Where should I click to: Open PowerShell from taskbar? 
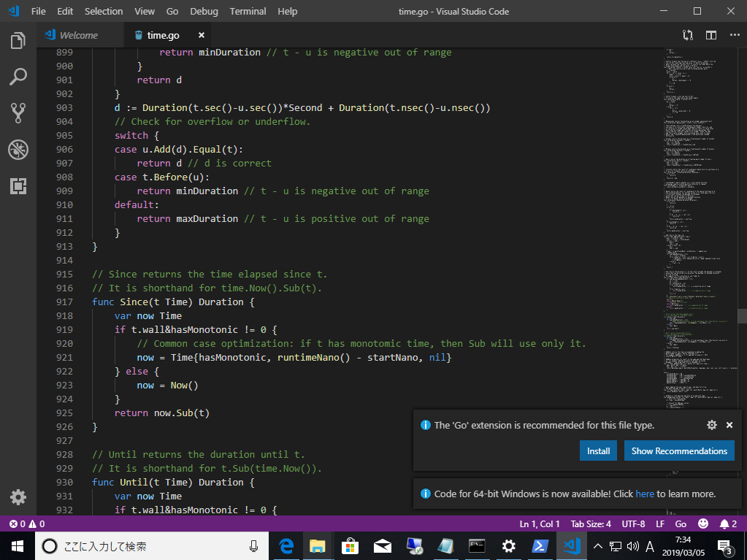[540, 546]
